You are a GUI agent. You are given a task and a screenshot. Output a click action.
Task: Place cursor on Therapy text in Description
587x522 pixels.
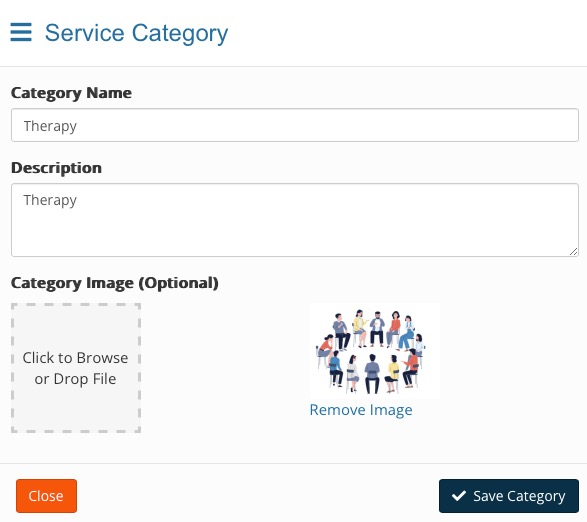(50, 200)
